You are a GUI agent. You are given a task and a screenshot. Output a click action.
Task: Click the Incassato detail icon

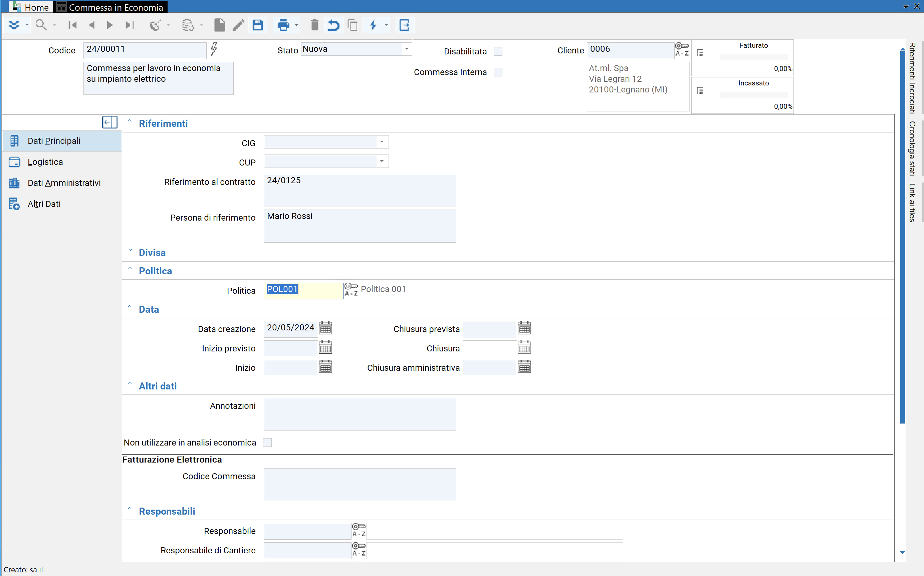point(700,91)
